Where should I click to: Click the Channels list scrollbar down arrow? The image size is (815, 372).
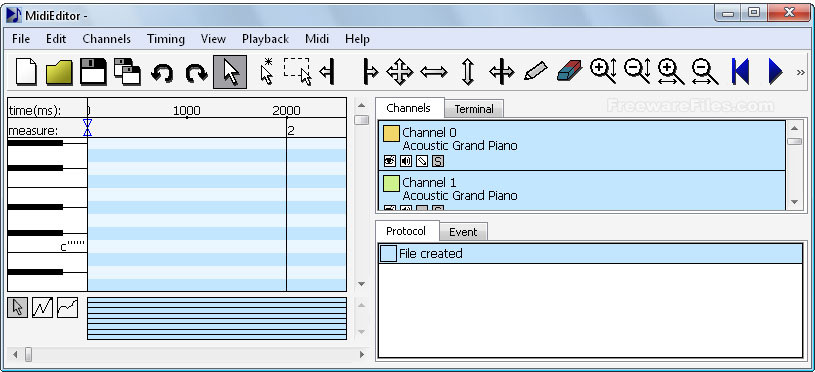click(794, 202)
